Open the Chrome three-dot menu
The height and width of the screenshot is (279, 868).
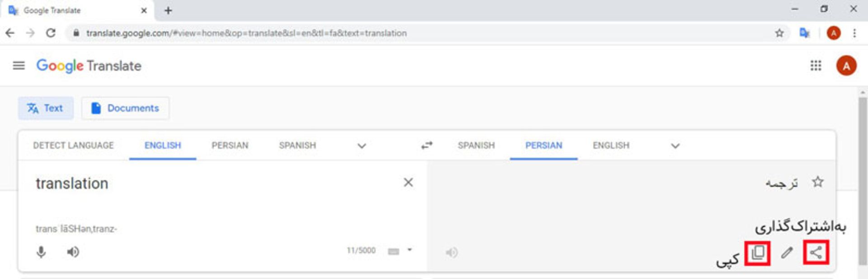point(854,33)
